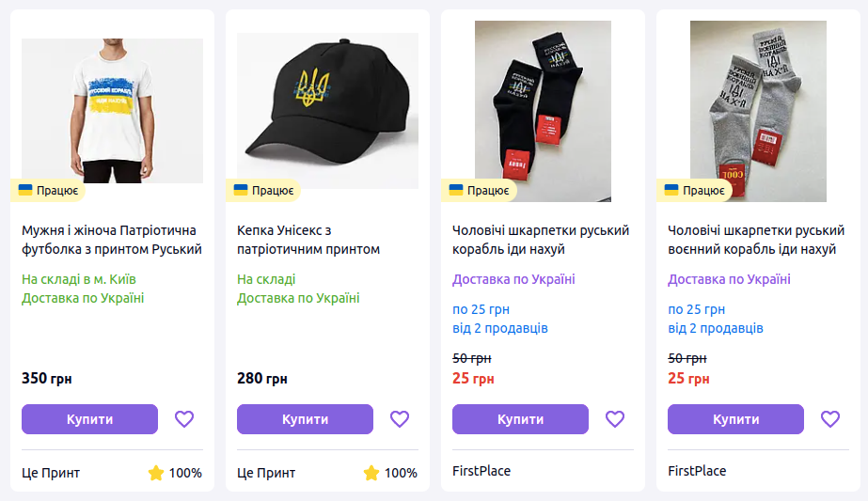Open 'від 2 продавців' link for black socks
The image size is (868, 501).
pyautogui.click(x=499, y=328)
